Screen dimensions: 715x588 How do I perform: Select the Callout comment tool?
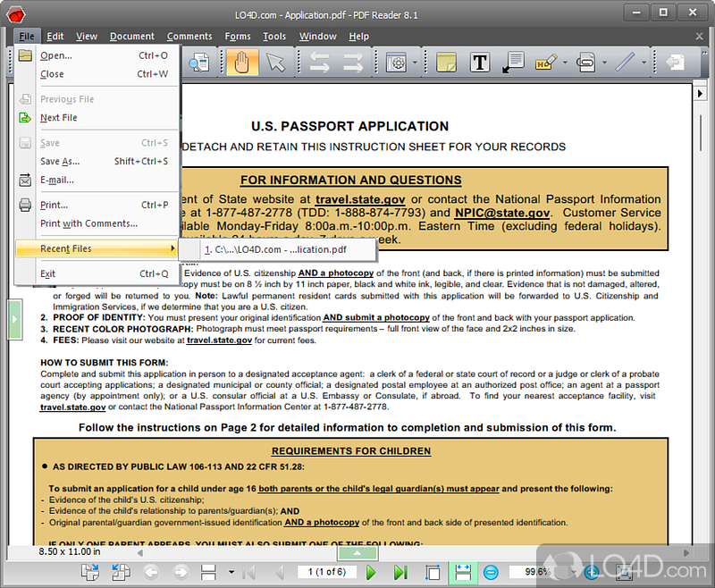click(x=513, y=62)
